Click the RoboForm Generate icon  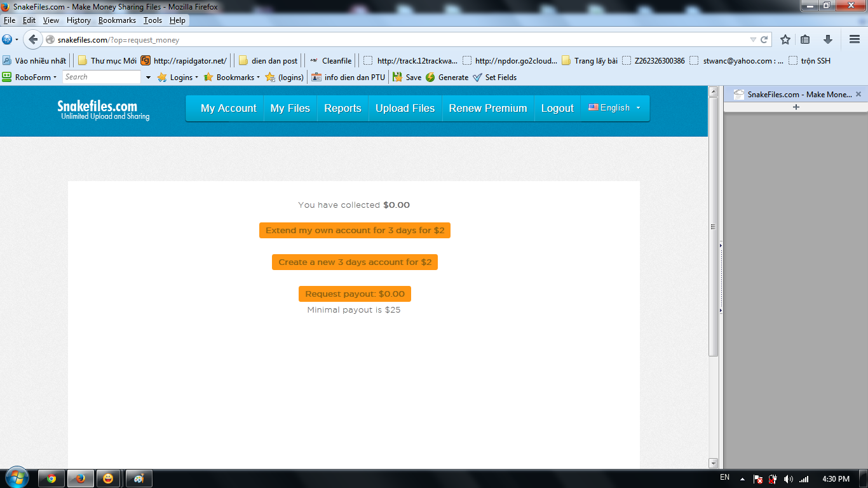(447, 78)
